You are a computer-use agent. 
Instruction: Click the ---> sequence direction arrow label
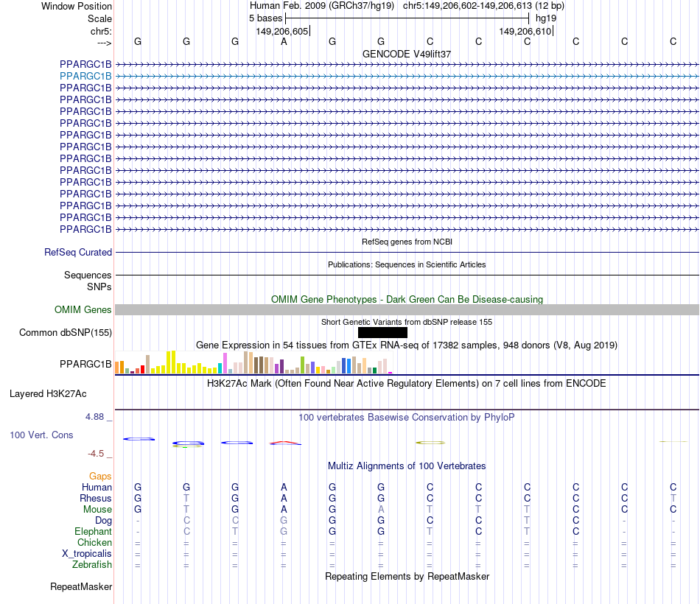[x=104, y=43]
